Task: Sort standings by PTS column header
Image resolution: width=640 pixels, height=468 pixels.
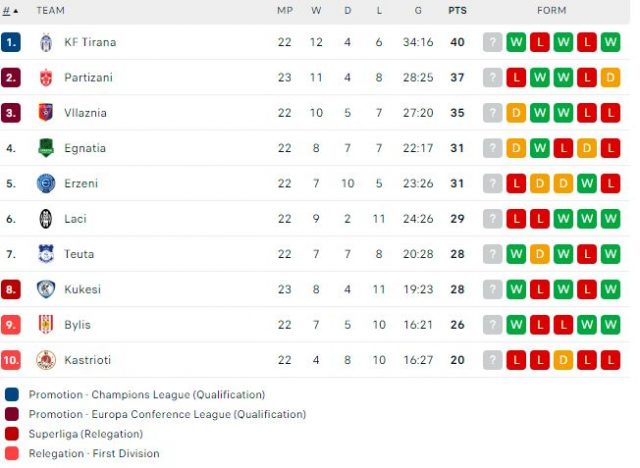Action: pyautogui.click(x=457, y=11)
